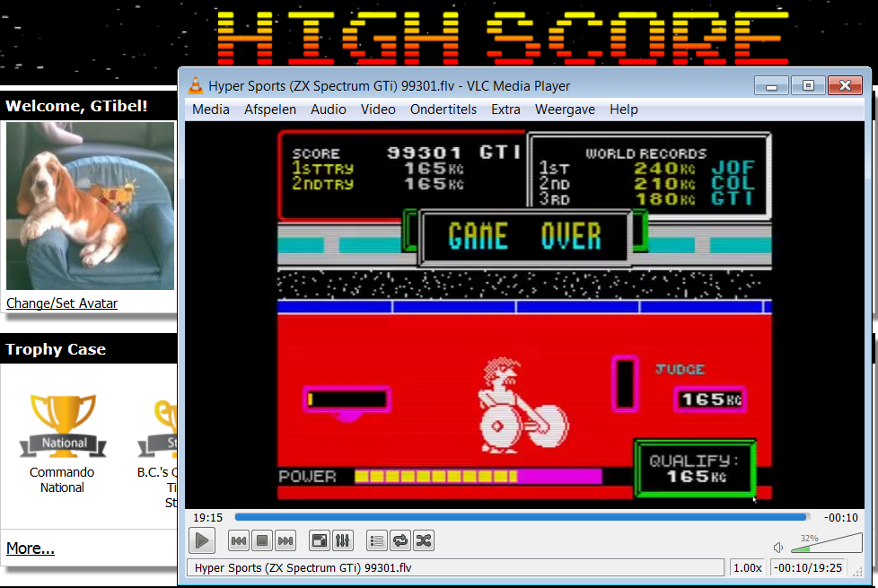Show the playlist view
Viewport: 878px width, 588px height.
(x=377, y=540)
